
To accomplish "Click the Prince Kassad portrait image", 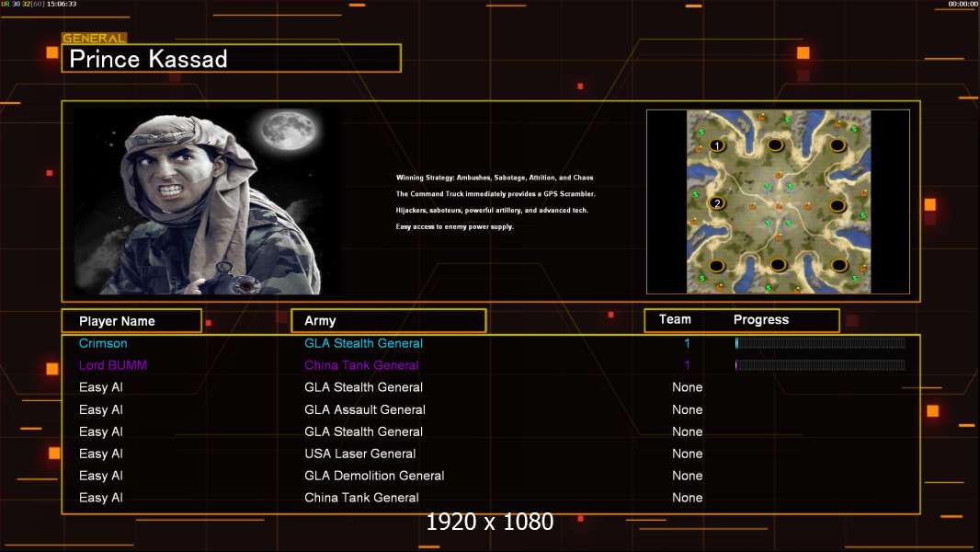I will 207,201.
